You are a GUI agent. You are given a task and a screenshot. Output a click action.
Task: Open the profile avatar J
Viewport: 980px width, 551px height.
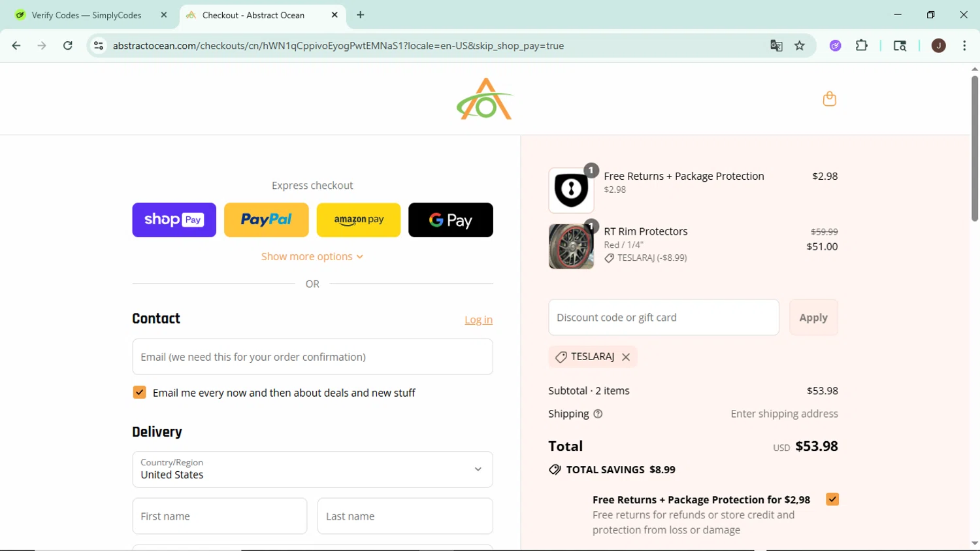pos(939,46)
